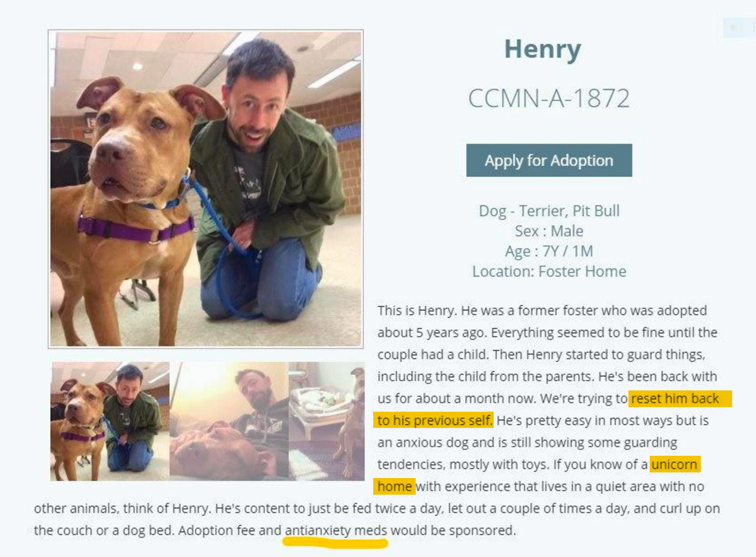This screenshot has width=756, height=557.
Task: Select first thumbnail of Henry with purple collar
Action: [x=110, y=421]
